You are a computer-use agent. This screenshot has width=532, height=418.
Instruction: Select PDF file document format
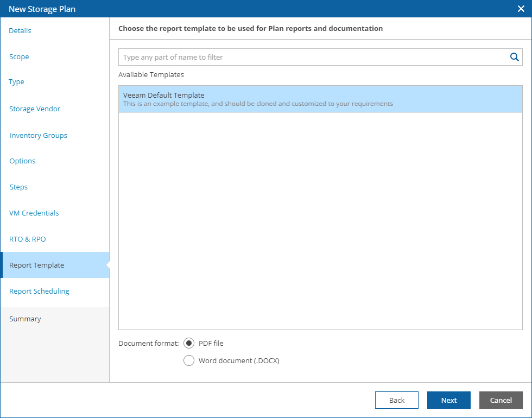tap(189, 343)
